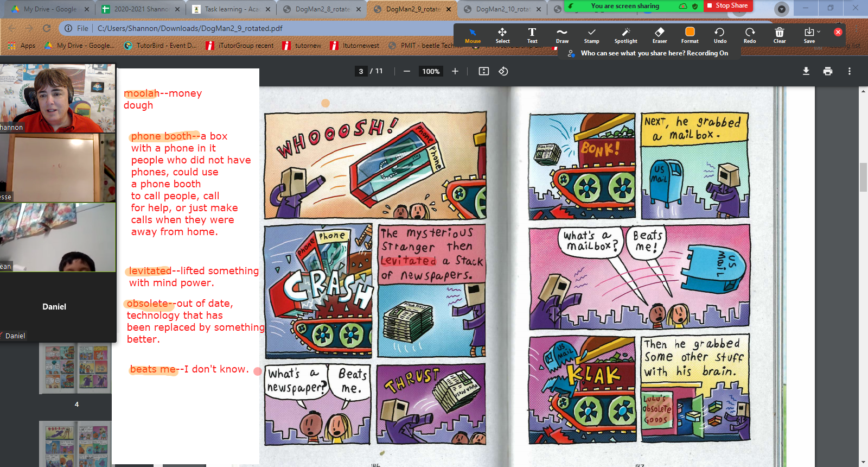Image resolution: width=868 pixels, height=467 pixels.
Task: Click Daniel's participant tile
Action: tap(58, 307)
